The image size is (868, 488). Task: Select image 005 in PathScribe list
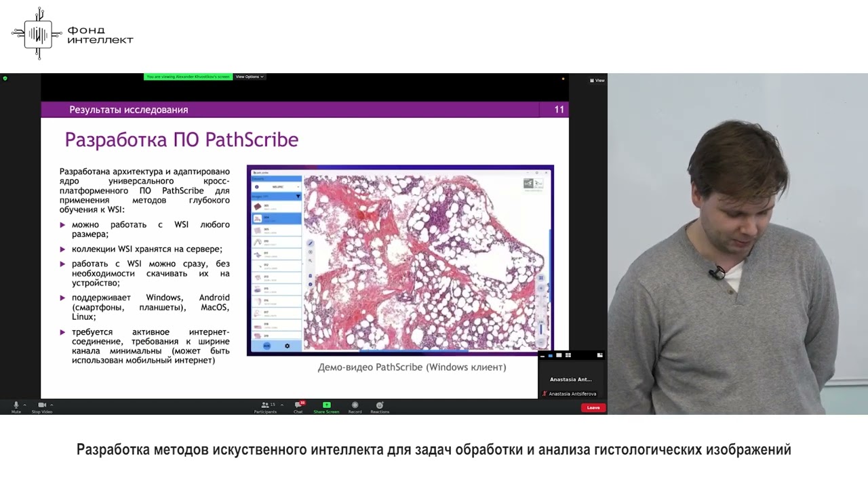click(x=277, y=230)
